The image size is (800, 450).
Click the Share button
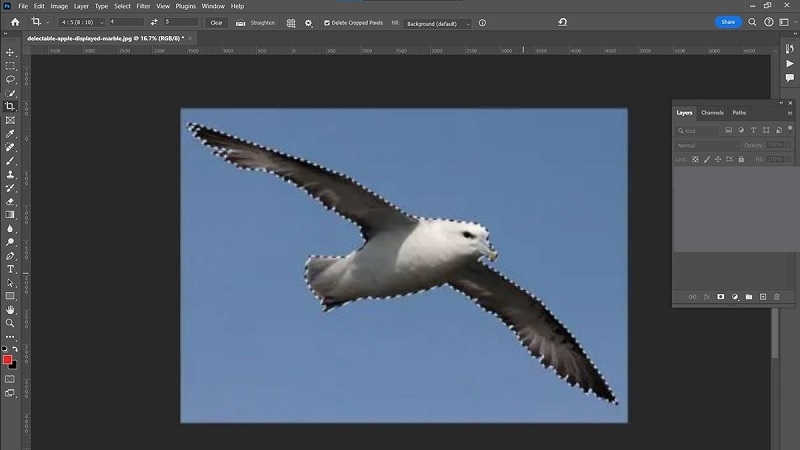728,22
